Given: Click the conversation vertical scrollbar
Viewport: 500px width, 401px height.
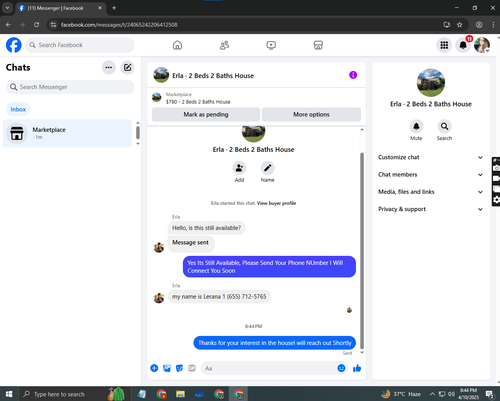Looking at the screenshot, I should tap(362, 250).
